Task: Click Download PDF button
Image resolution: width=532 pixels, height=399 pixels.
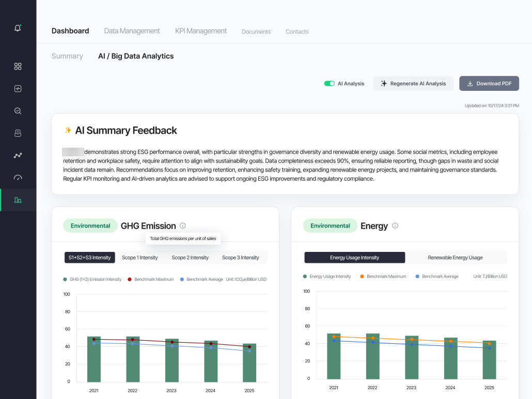Action: point(489,84)
